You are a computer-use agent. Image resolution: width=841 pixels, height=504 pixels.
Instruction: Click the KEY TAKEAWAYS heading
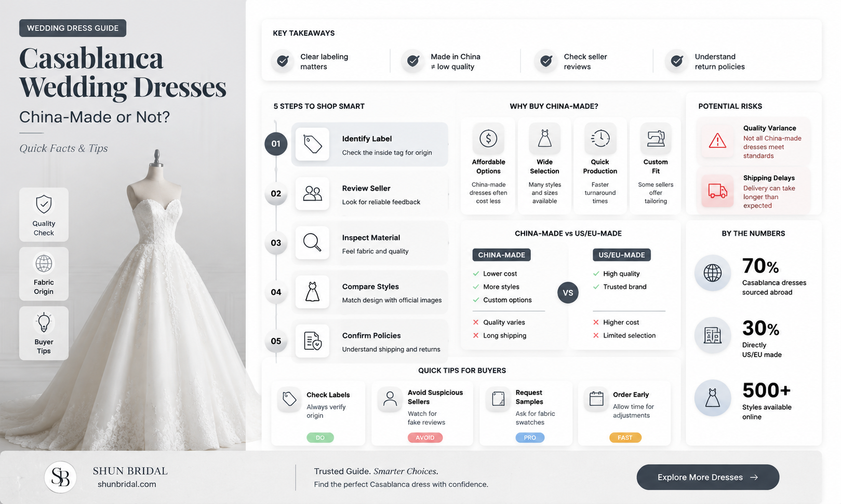[304, 33]
